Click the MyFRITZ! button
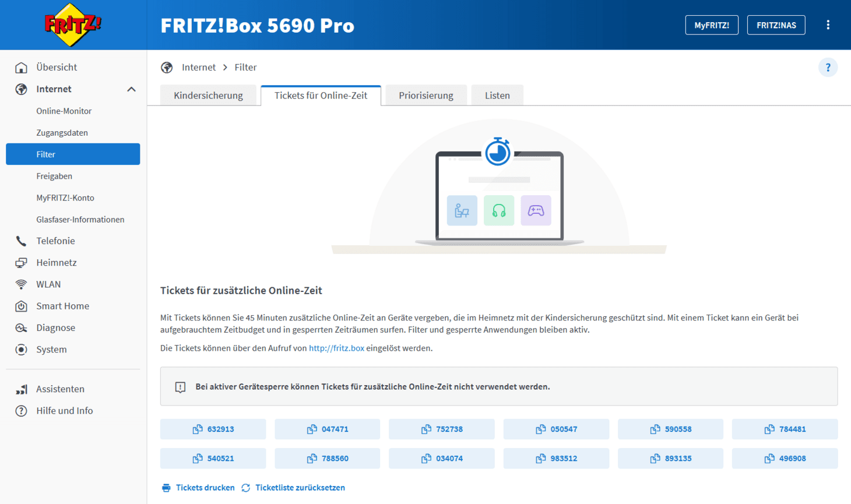This screenshot has height=504, width=851. coord(712,25)
